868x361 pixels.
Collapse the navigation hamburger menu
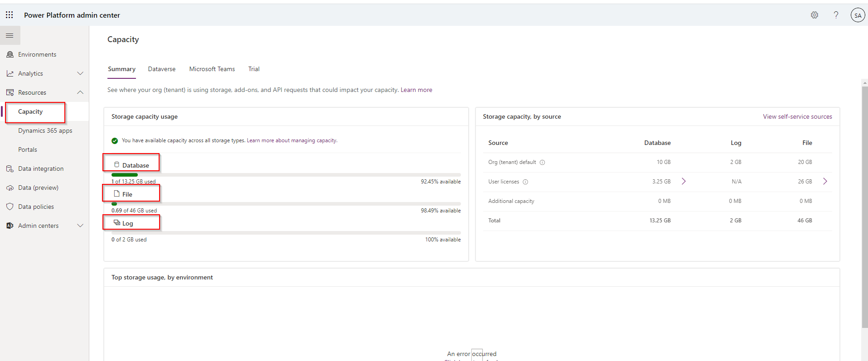(10, 35)
